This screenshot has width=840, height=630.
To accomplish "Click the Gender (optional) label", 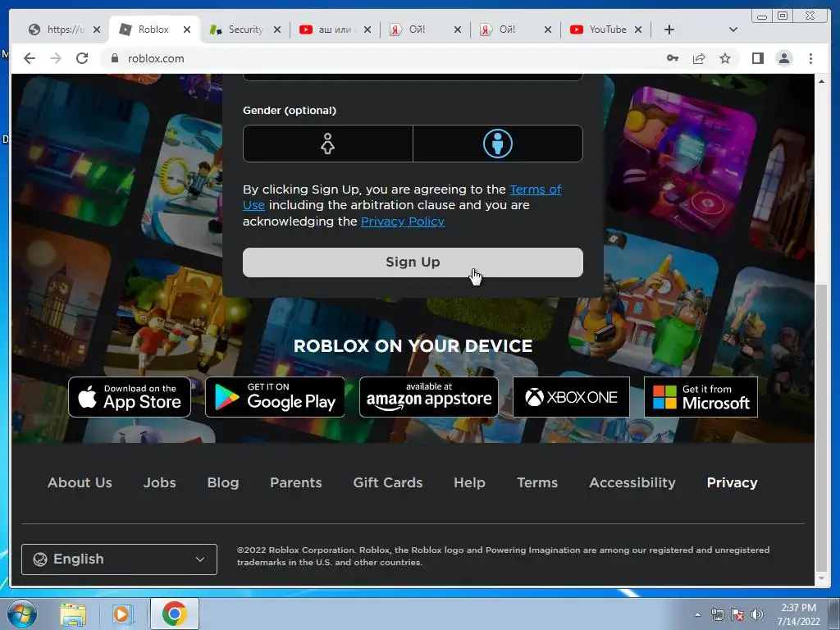I will pyautogui.click(x=290, y=111).
